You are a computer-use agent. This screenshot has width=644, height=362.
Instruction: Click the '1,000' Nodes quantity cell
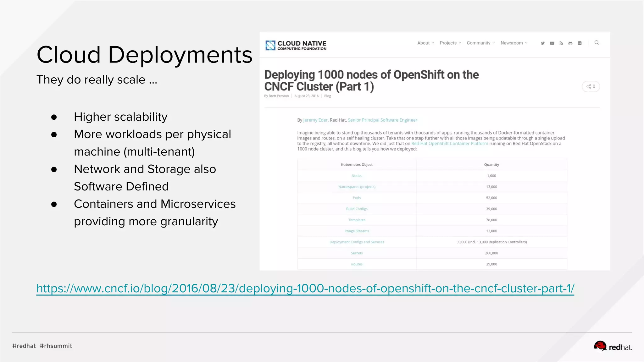491,176
